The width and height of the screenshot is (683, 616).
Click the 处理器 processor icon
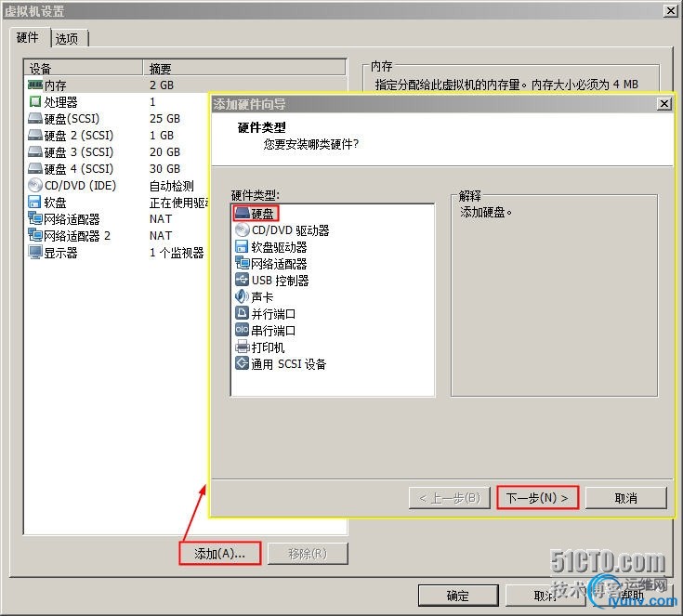point(35,101)
